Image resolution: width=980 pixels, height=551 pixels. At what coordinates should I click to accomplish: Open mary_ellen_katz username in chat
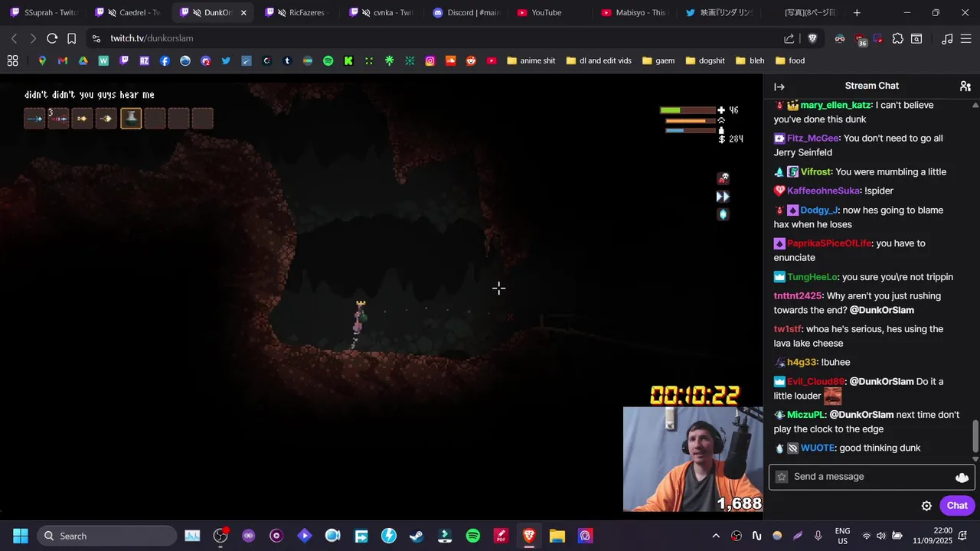pyautogui.click(x=835, y=105)
